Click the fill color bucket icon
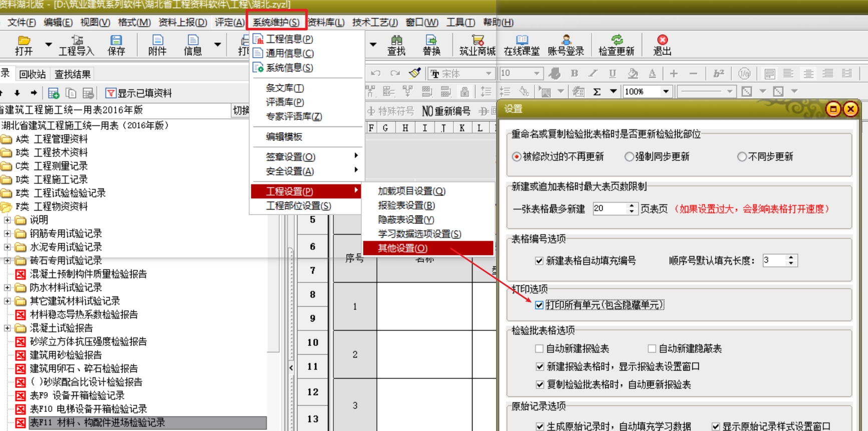Screen dimensions: 868x431 pos(633,73)
